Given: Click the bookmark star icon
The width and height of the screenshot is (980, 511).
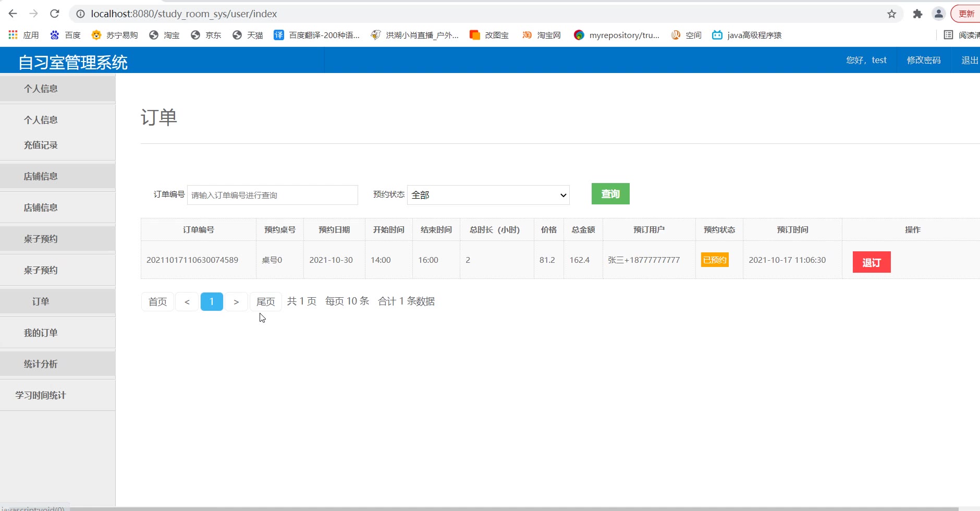Looking at the screenshot, I should tap(891, 14).
